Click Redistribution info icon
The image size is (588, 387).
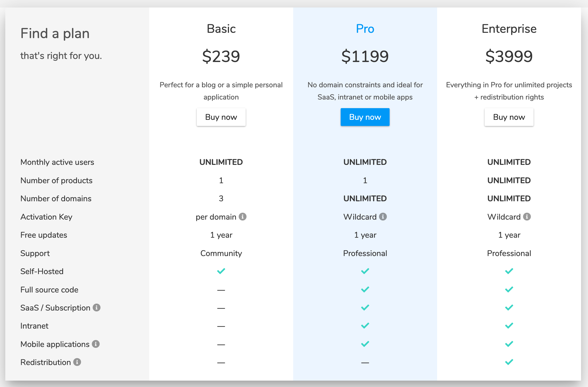click(x=77, y=362)
